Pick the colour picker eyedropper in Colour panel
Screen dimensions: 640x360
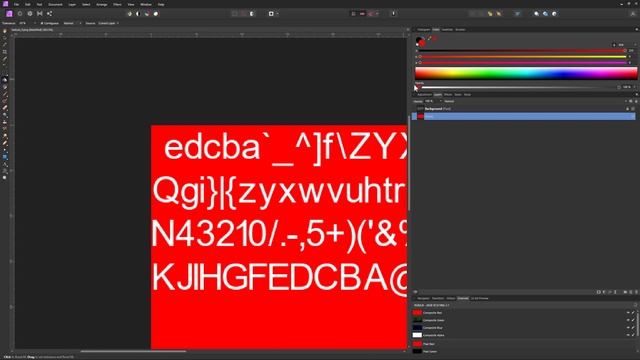430,38
